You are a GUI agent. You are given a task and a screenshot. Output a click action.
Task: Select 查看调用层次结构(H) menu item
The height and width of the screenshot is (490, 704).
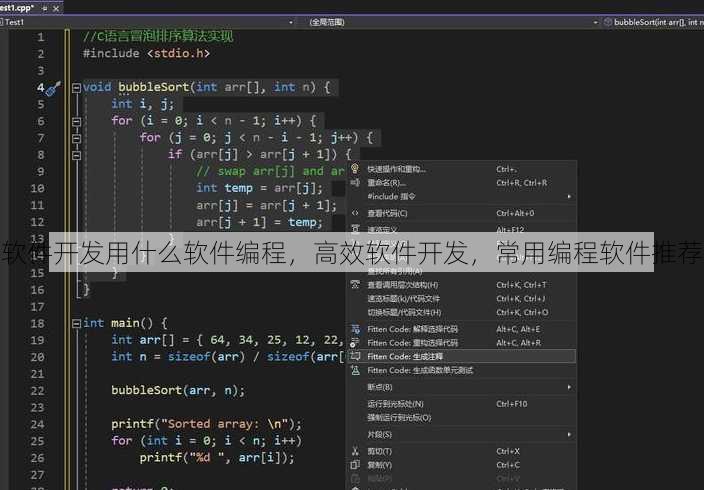click(462, 285)
